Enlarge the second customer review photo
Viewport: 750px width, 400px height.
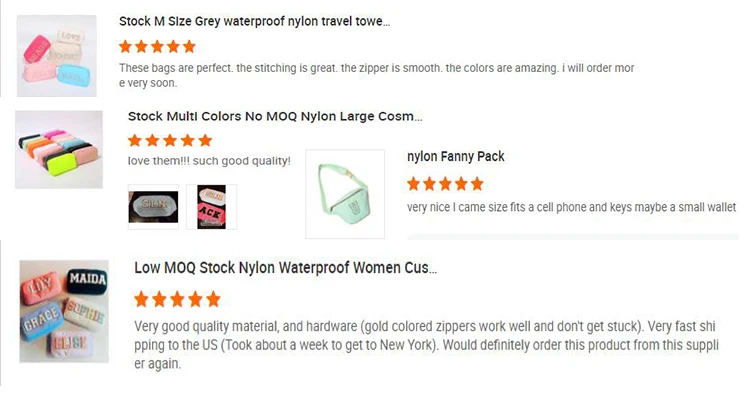coord(211,207)
